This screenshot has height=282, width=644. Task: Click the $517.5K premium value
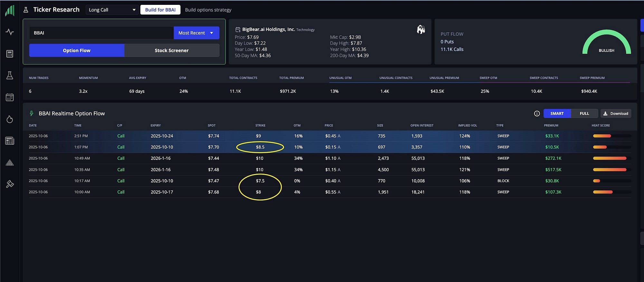point(553,170)
